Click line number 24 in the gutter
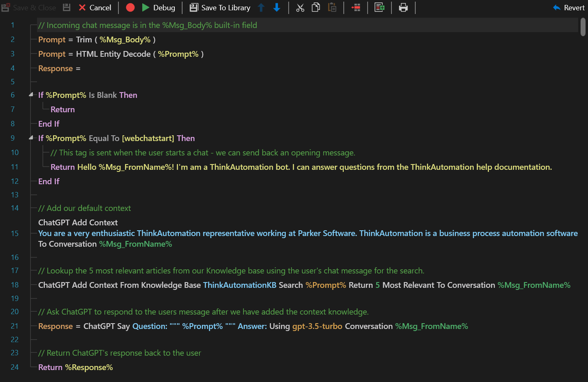Screen dimensions: 588x382 tap(15, 367)
